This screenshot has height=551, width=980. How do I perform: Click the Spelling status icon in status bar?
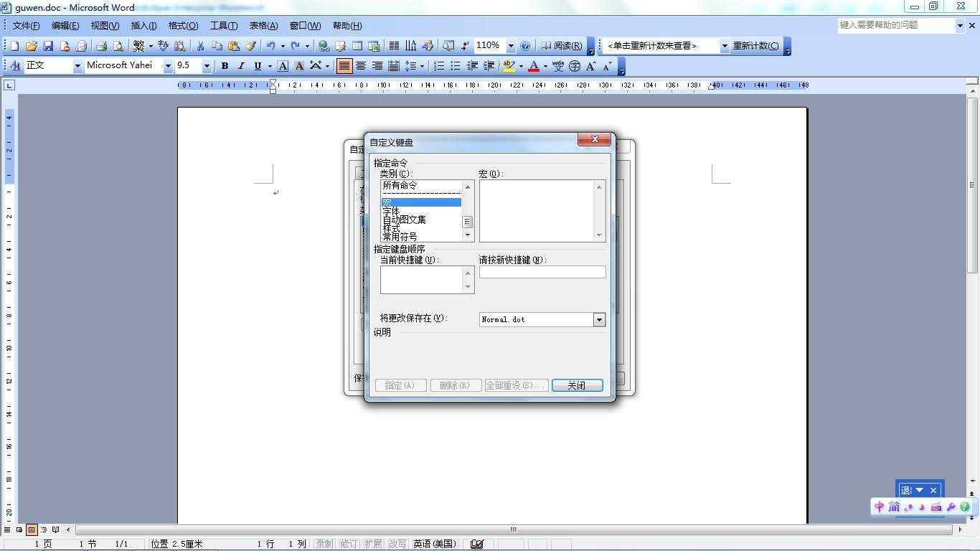[477, 544]
